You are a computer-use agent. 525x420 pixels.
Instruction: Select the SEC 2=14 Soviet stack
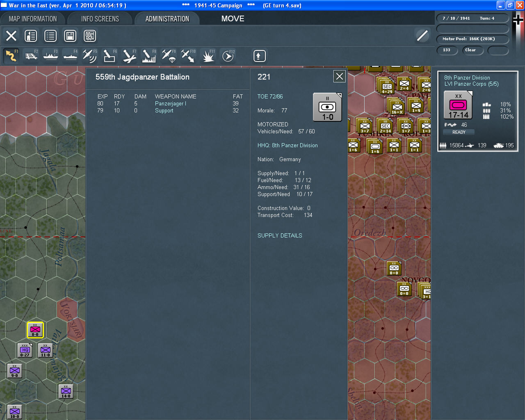386,126
